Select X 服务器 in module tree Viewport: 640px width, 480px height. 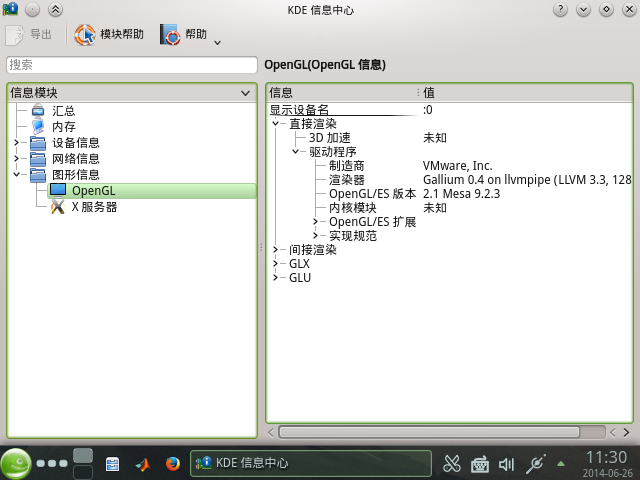[94, 207]
